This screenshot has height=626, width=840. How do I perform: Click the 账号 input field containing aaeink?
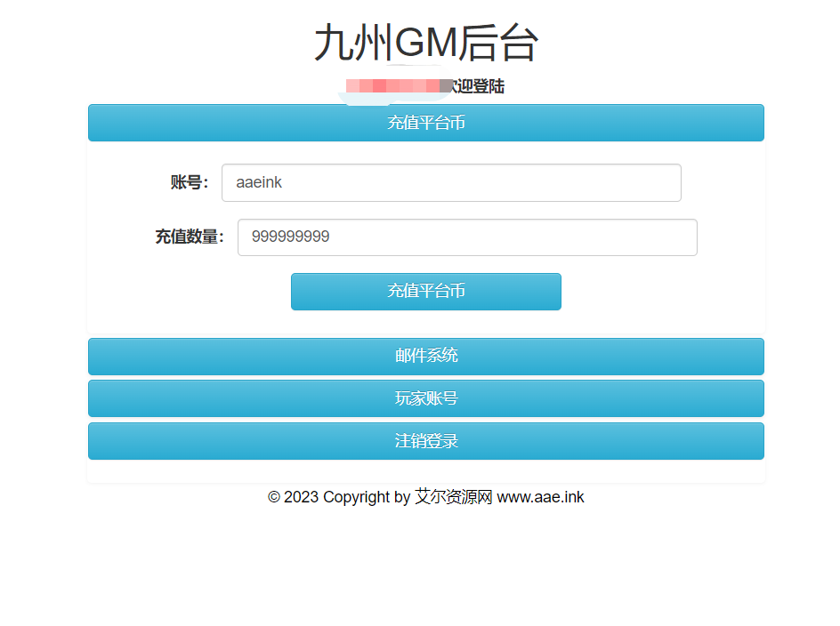pos(451,182)
